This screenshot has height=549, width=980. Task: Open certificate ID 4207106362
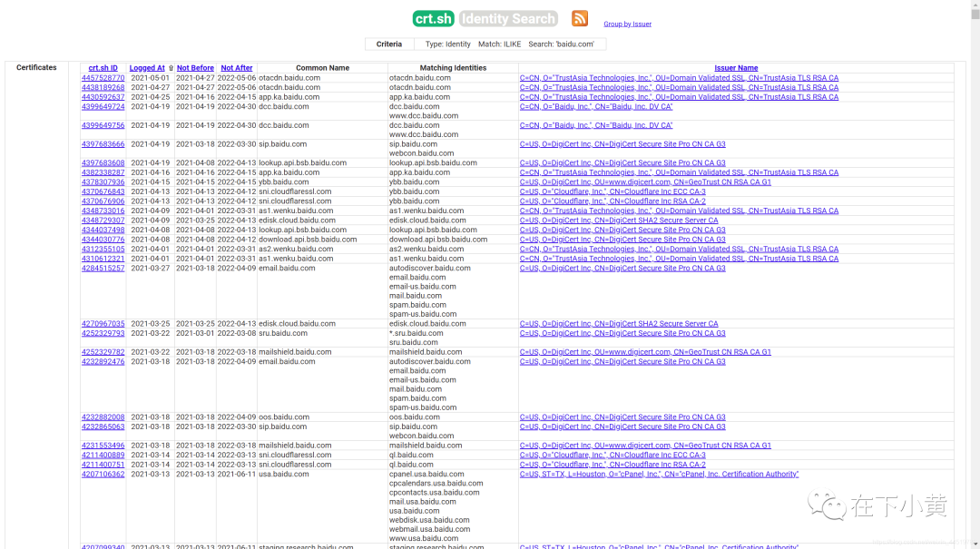tap(103, 475)
